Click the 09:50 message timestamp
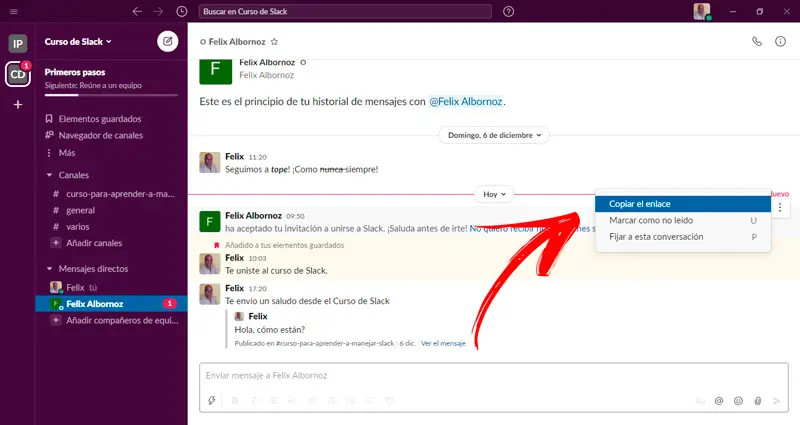Image resolution: width=800 pixels, height=425 pixels. (295, 216)
